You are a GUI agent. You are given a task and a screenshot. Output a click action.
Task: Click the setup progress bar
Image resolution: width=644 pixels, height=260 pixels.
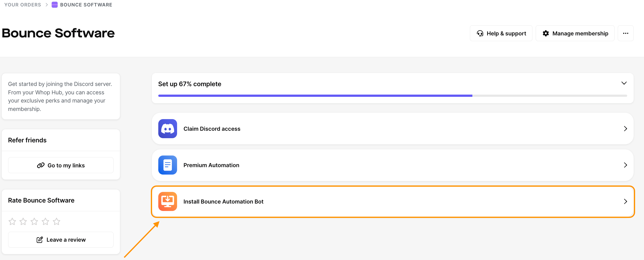(392, 96)
